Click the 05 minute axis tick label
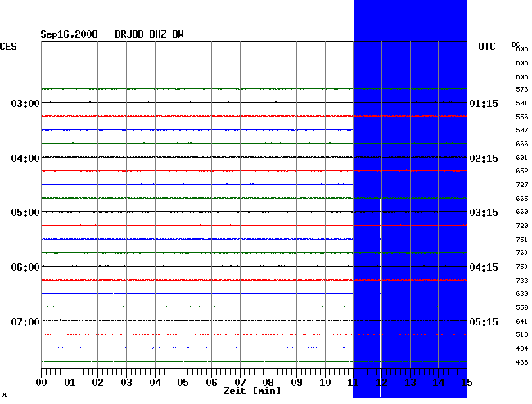The width and height of the screenshot is (532, 404). click(x=183, y=383)
